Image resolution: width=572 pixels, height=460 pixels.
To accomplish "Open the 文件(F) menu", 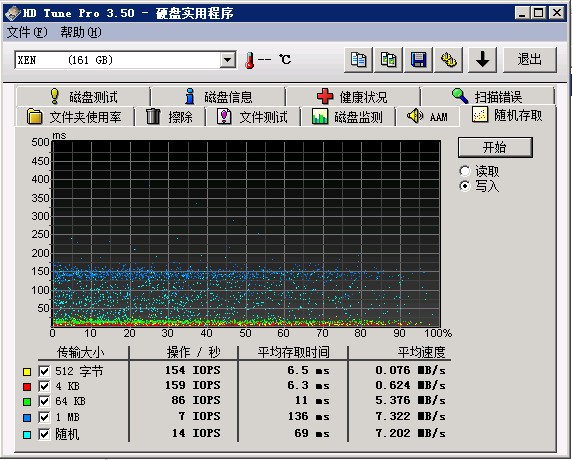I will coord(27,32).
